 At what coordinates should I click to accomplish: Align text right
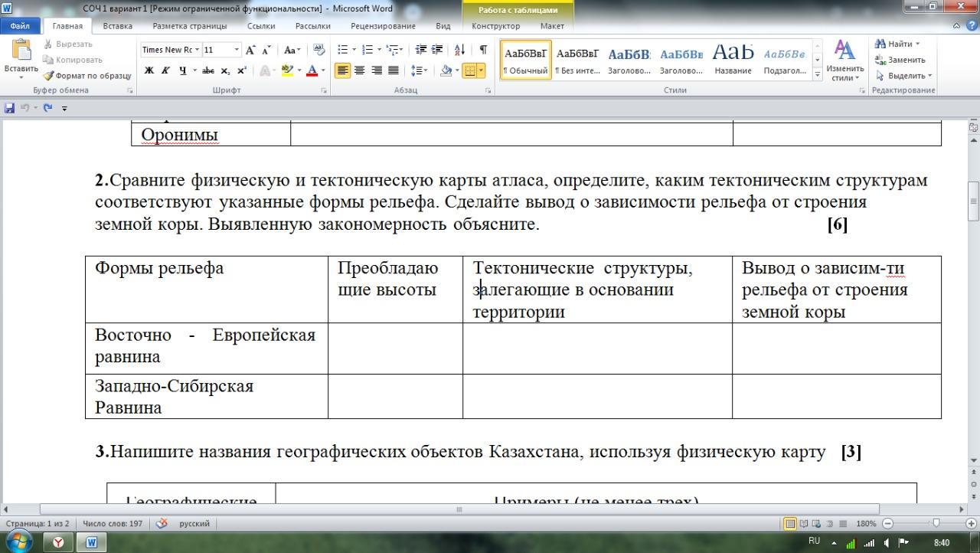376,70
